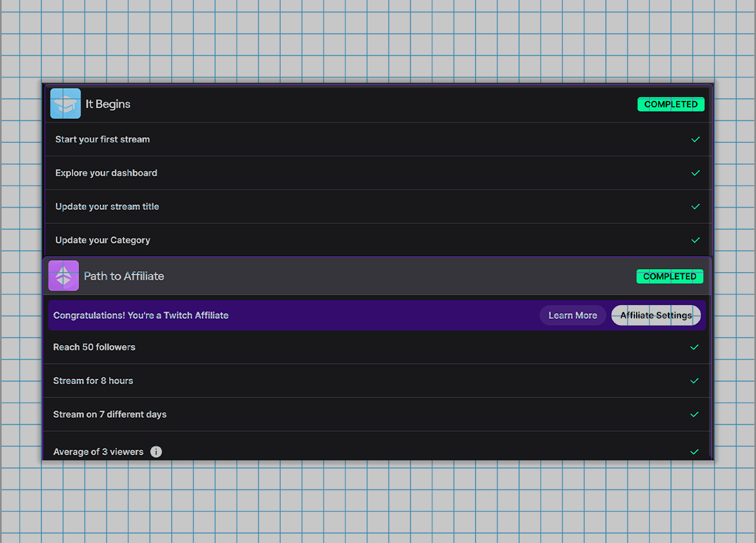This screenshot has height=543, width=756.
Task: Click COMPLETED badge in Path to Affiliate header
Action: click(670, 276)
